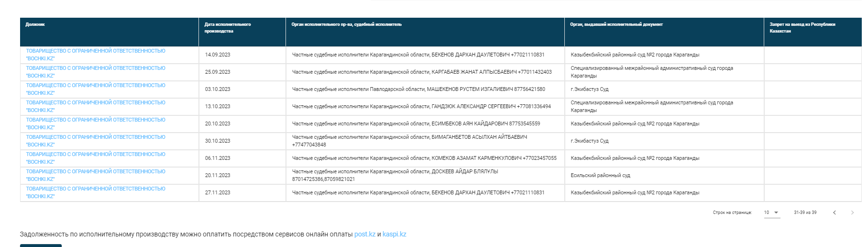Click the dark button below payment text
Viewport: 868px width, 247px height.
pyautogui.click(x=41, y=245)
